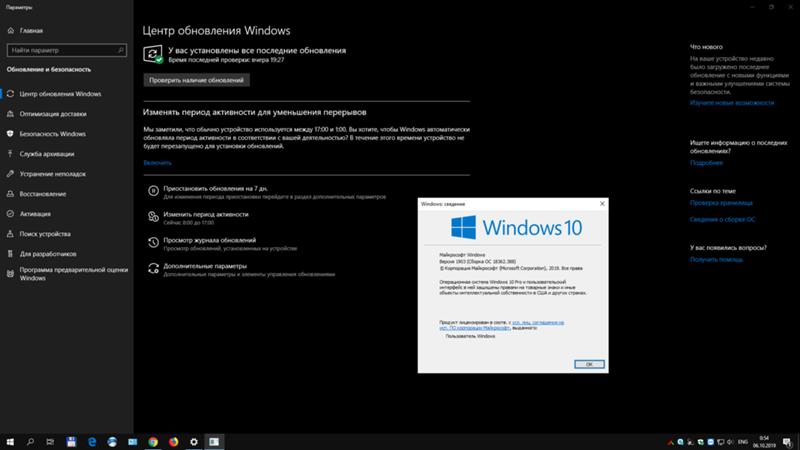The height and width of the screenshot is (450, 800).
Task: Click the history icon for Просмотр журнала обновлений
Action: (x=153, y=243)
